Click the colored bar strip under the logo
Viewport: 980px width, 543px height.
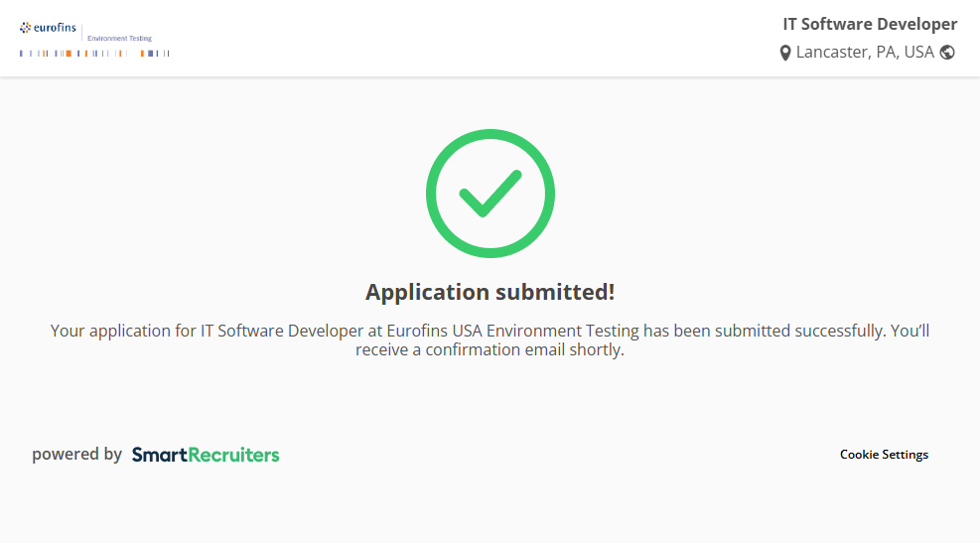pos(94,54)
